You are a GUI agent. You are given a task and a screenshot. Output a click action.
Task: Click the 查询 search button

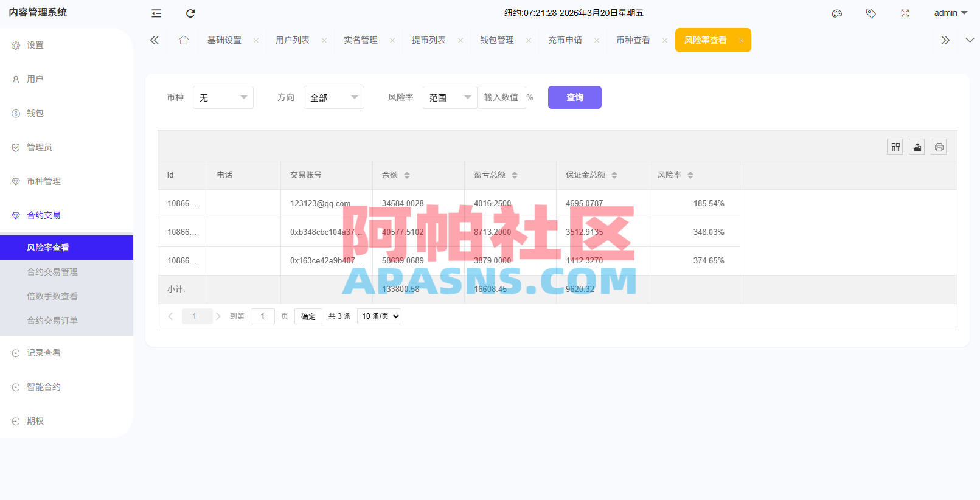(x=575, y=97)
